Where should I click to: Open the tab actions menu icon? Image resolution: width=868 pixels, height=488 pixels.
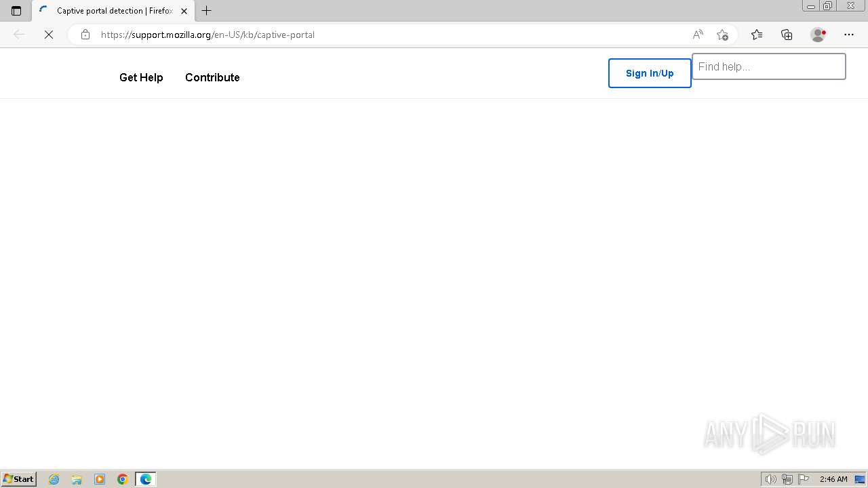[x=16, y=11]
